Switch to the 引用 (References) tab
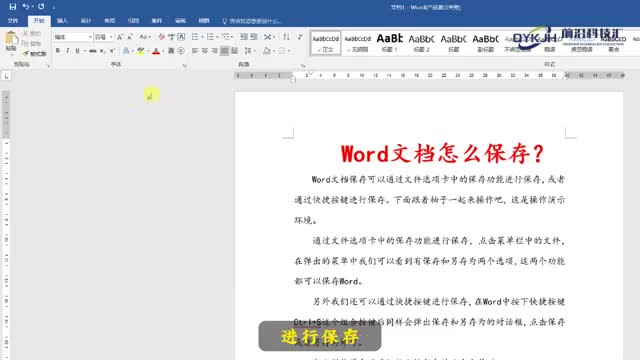Image resolution: width=640 pixels, height=360 pixels. tap(133, 20)
